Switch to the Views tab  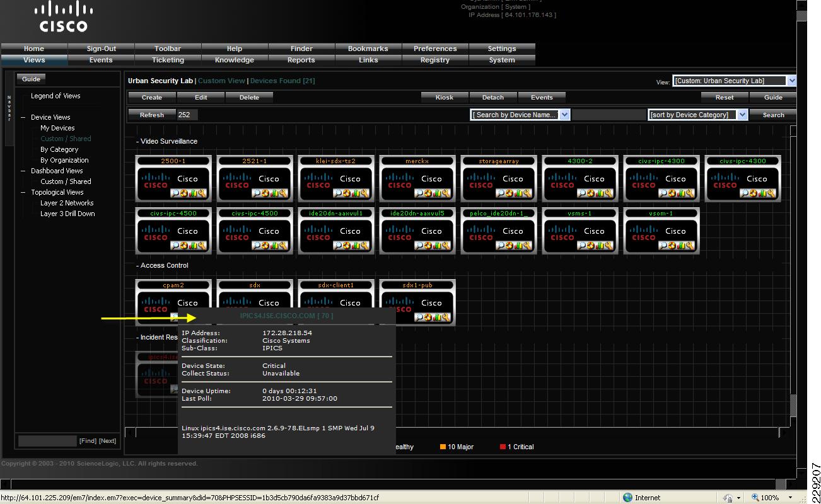(34, 60)
